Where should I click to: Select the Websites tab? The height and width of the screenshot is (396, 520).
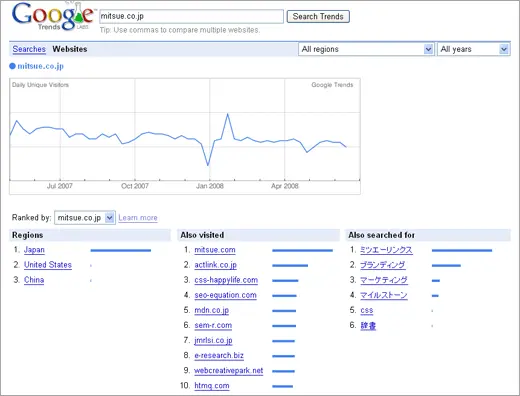tap(70, 49)
